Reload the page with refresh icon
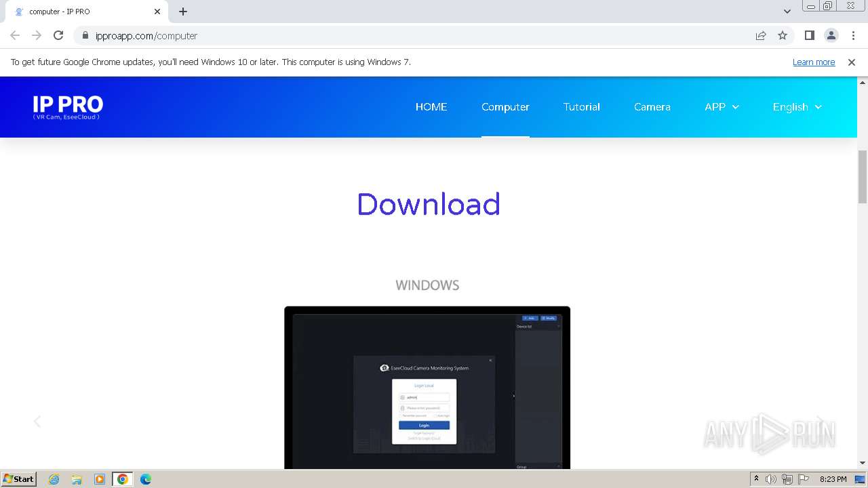 point(58,35)
